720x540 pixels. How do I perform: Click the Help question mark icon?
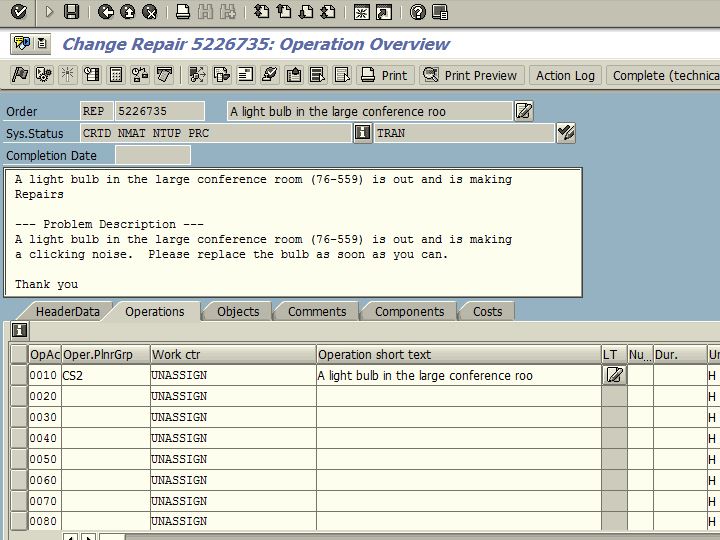click(417, 12)
